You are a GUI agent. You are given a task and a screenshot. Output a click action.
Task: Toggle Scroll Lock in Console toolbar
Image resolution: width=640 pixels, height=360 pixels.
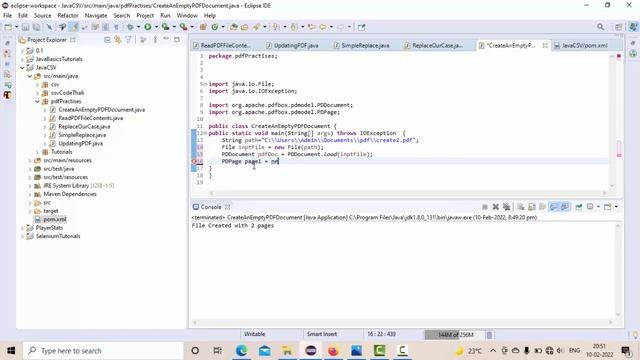coord(531,207)
